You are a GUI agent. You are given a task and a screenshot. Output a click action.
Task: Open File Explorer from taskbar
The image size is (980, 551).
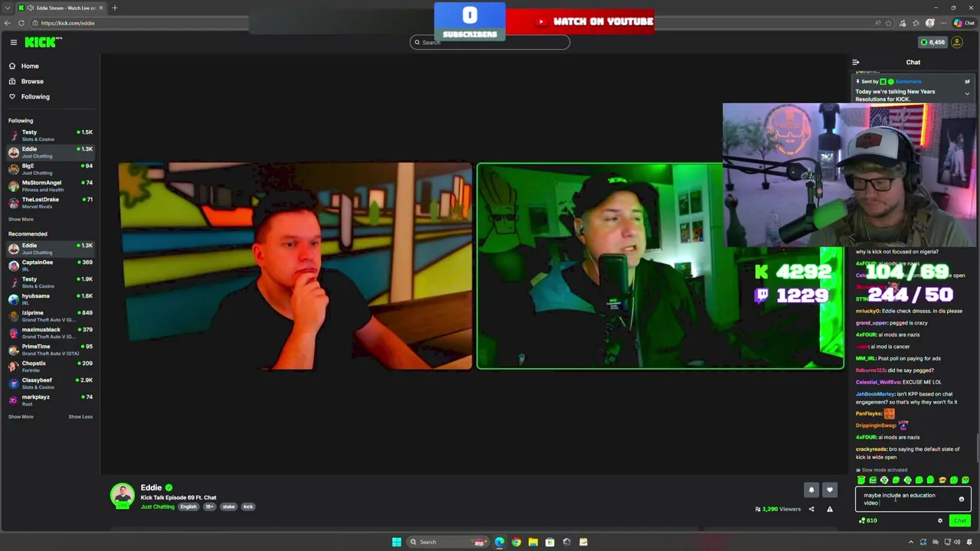[533, 542]
